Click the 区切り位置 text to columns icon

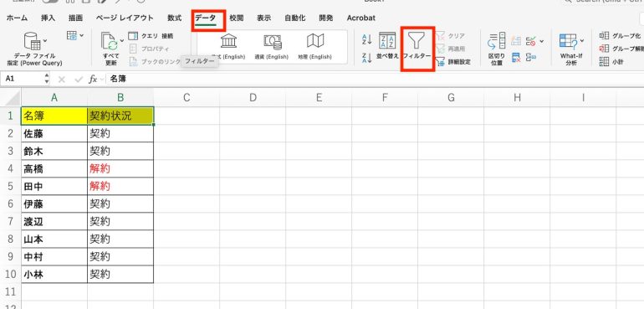coord(496,41)
